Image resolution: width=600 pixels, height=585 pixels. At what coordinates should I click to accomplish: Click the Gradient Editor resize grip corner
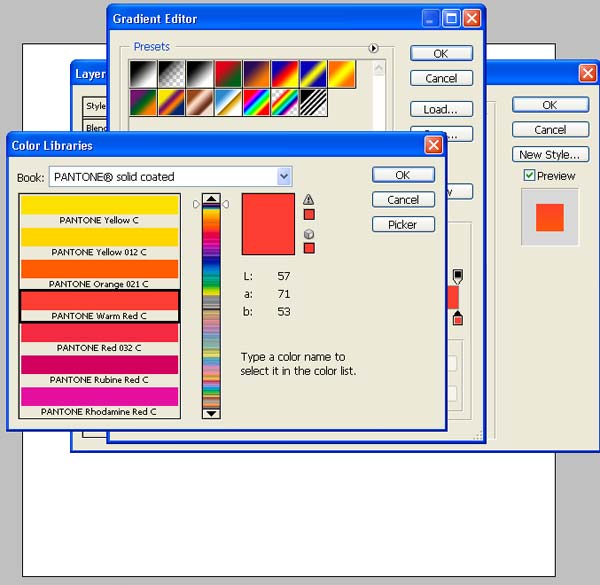coord(478,435)
